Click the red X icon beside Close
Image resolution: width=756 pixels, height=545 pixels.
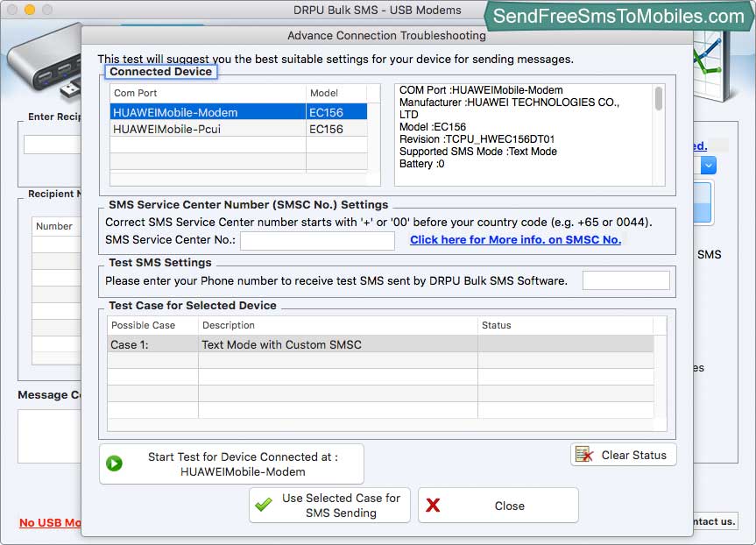point(433,505)
